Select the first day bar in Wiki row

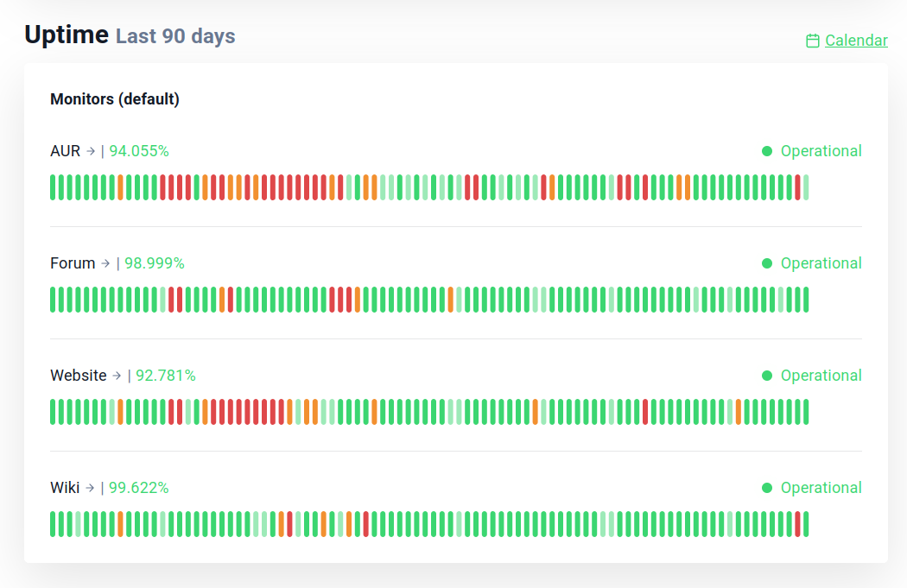pyautogui.click(x=53, y=524)
